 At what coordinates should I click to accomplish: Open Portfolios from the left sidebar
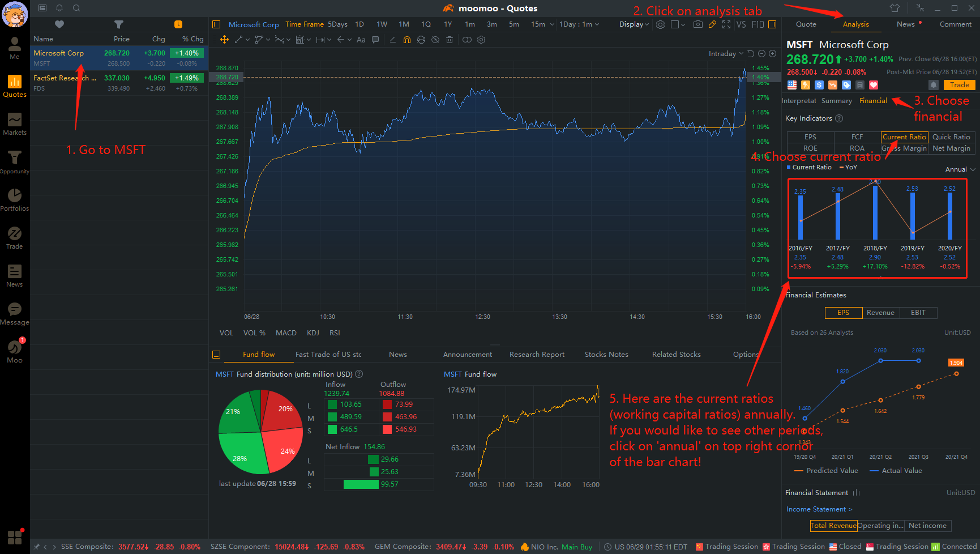pos(15,200)
